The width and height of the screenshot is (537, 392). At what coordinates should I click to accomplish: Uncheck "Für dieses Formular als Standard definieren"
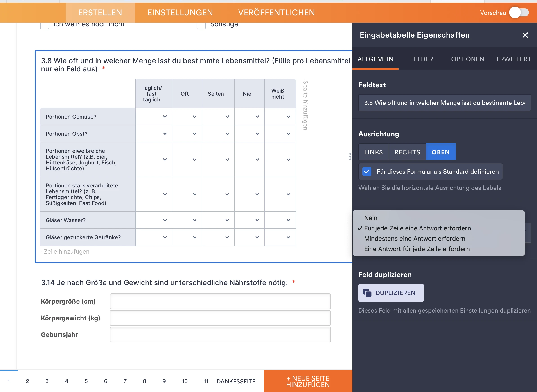(367, 171)
